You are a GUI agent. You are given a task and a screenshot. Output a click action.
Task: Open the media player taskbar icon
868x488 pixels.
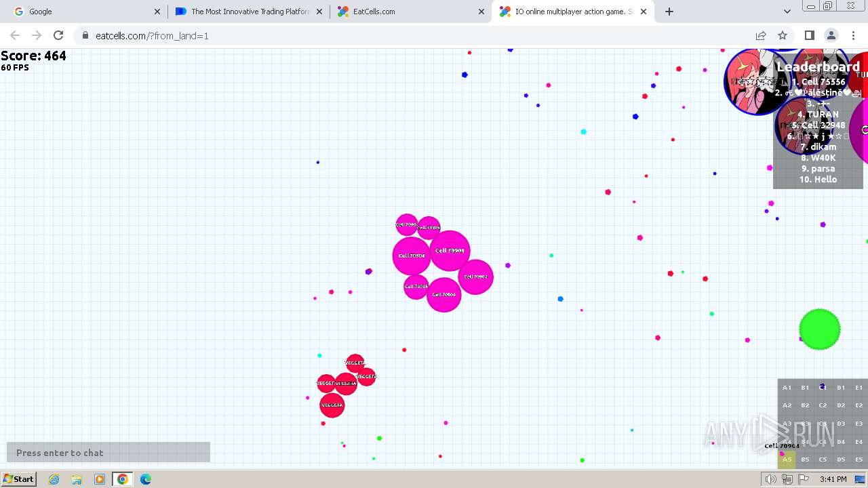pos(100,479)
